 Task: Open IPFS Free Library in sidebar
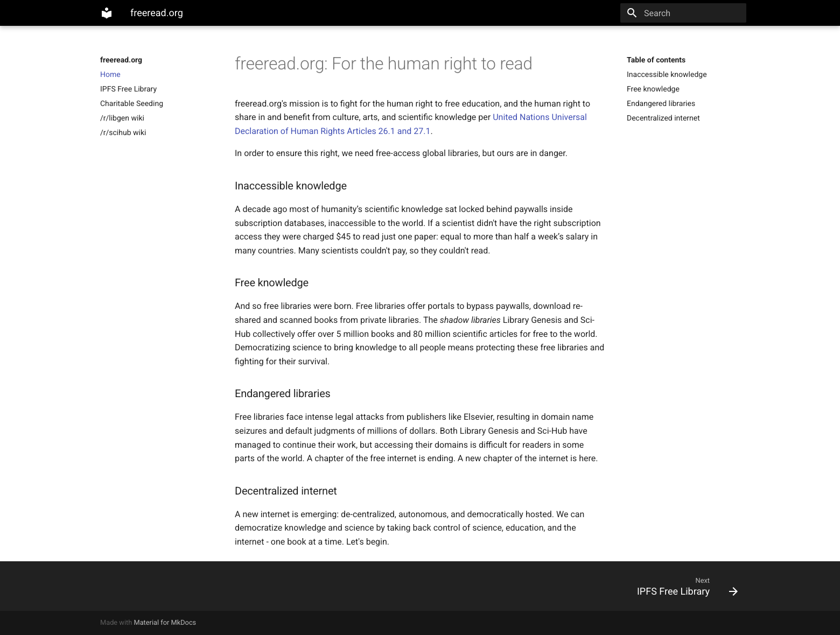pos(128,89)
